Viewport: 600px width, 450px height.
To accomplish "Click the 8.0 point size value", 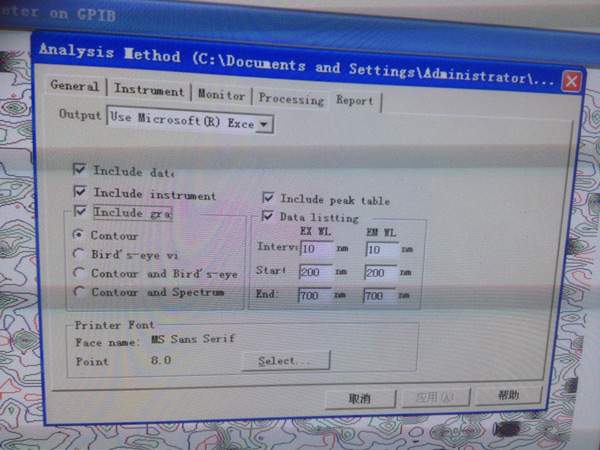I will pyautogui.click(x=161, y=360).
